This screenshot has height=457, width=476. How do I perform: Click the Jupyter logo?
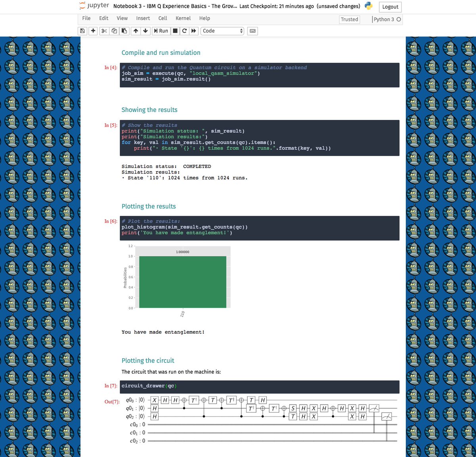(94, 6)
